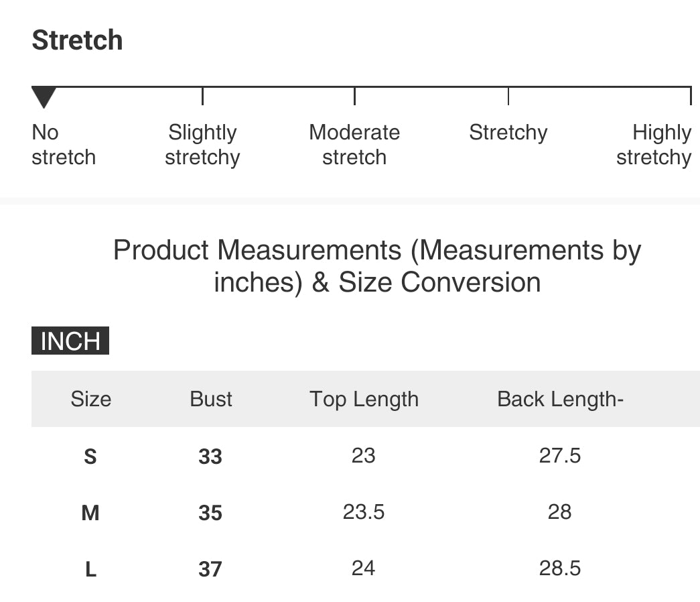
Task: Select the INCH unit tab
Action: (x=70, y=341)
